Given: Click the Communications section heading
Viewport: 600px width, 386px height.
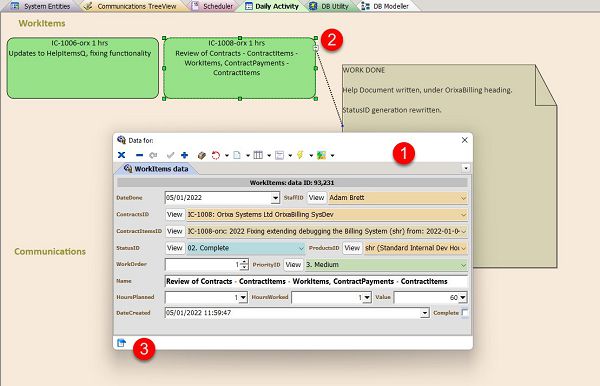Looking at the screenshot, I should [x=50, y=251].
